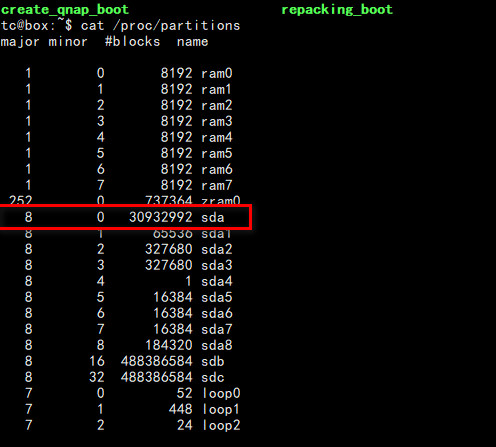
Task: Select the sda5 partition name
Action: (x=217, y=297)
